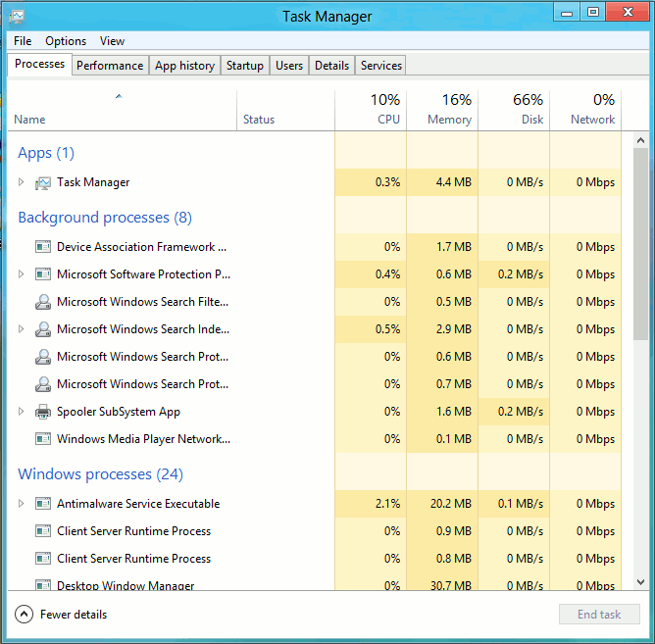Click the scrollbar up arrow
The height and width of the screenshot is (644, 655).
point(641,140)
